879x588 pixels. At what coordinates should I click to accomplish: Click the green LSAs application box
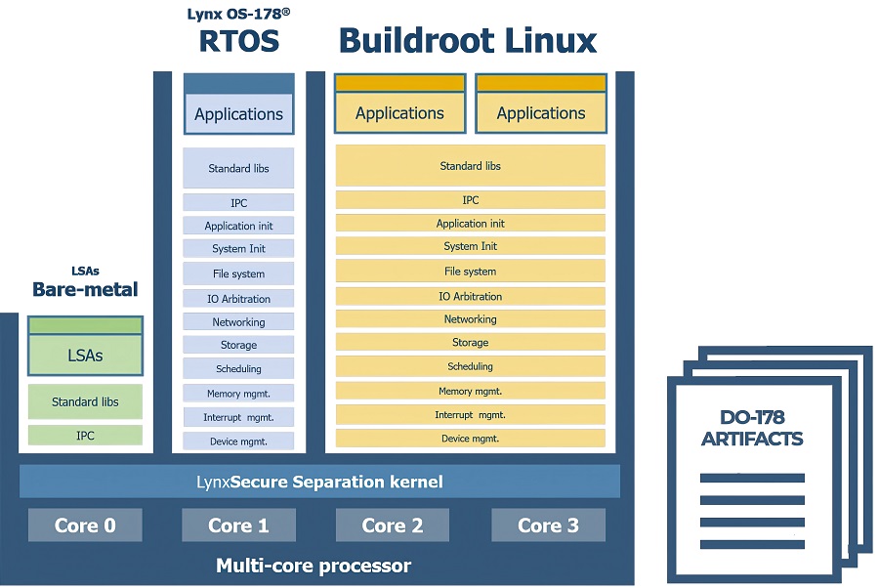tap(85, 346)
